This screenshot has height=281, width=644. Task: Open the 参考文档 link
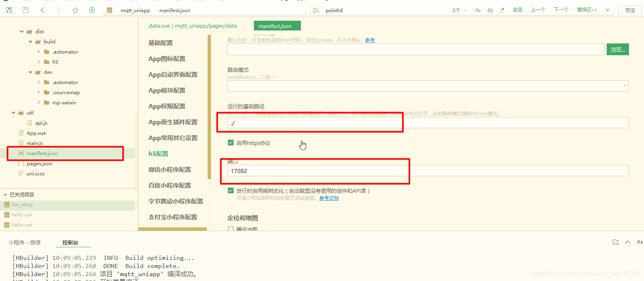[x=329, y=198]
